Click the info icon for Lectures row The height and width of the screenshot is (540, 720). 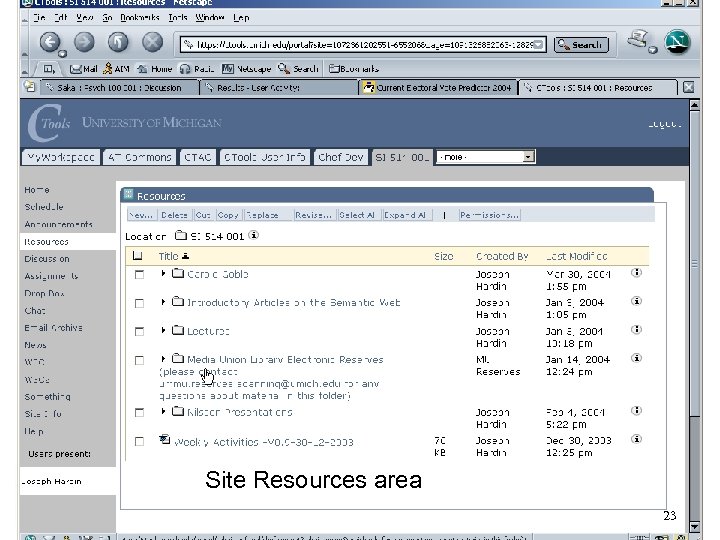(636, 330)
